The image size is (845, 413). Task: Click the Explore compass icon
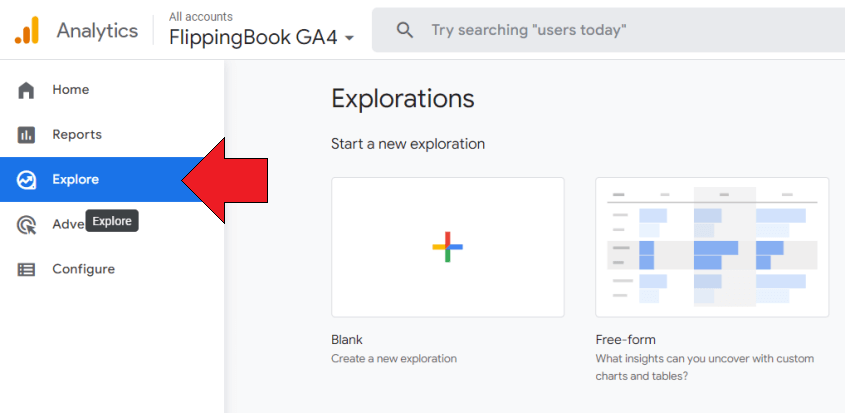coord(26,180)
